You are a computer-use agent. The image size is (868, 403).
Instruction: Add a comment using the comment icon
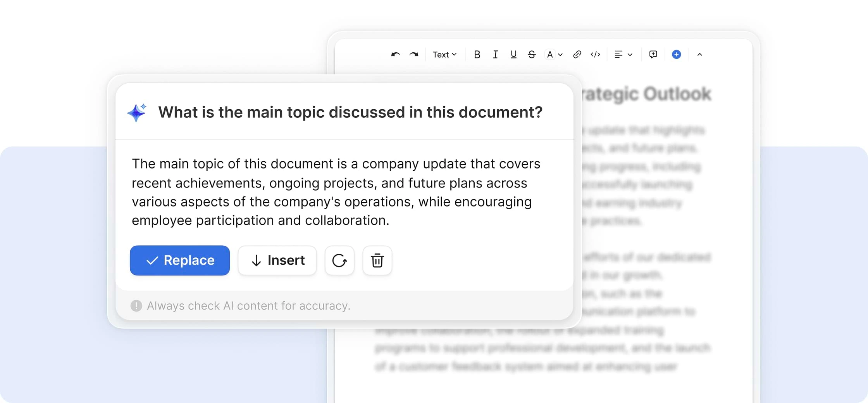pos(653,55)
